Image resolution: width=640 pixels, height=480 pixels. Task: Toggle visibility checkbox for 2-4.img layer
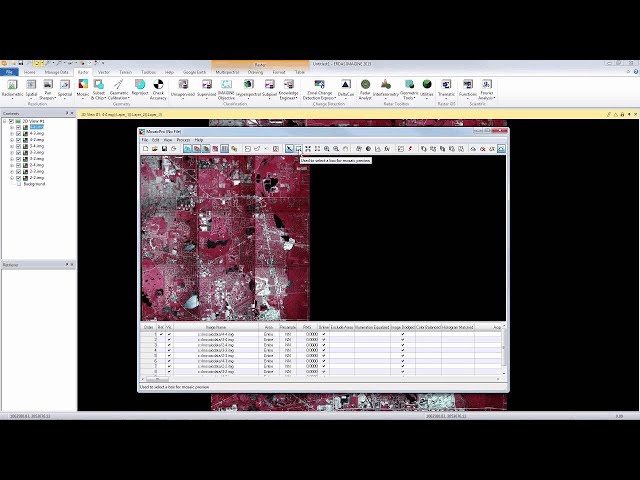18,165
